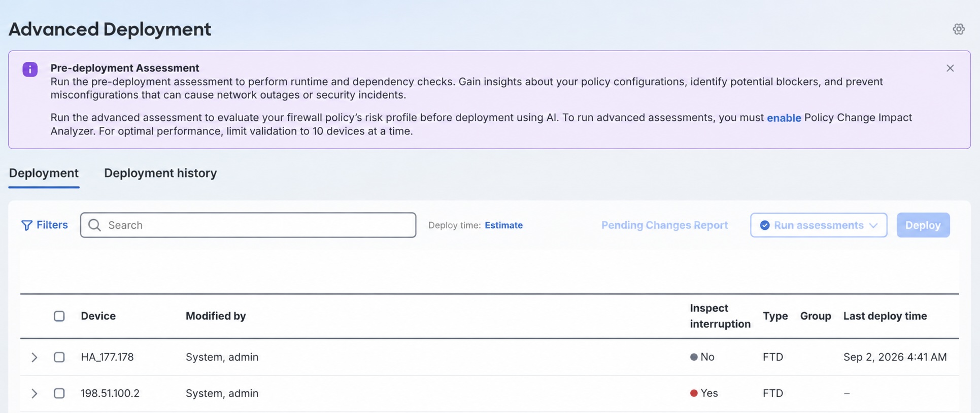
Task: Click the Sep 2, 2026 4:41 AM timestamp
Action: point(895,357)
